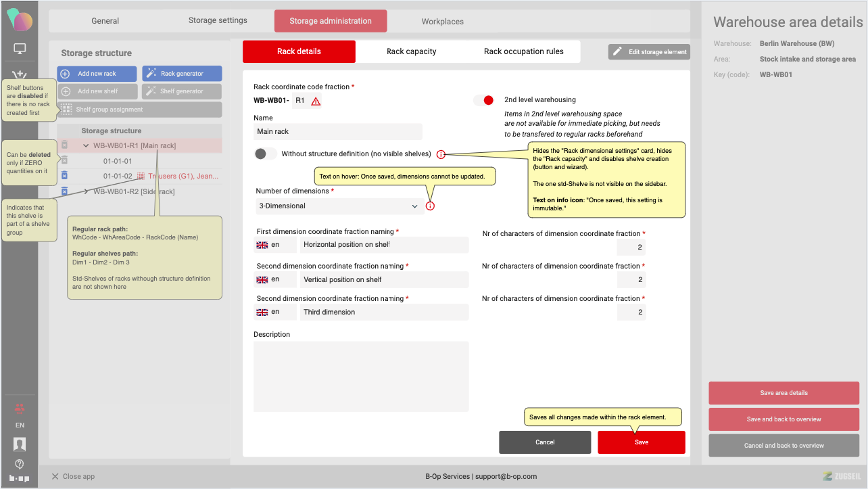Open Number of dimensions dropdown
This screenshot has width=868, height=489.
[x=339, y=206]
